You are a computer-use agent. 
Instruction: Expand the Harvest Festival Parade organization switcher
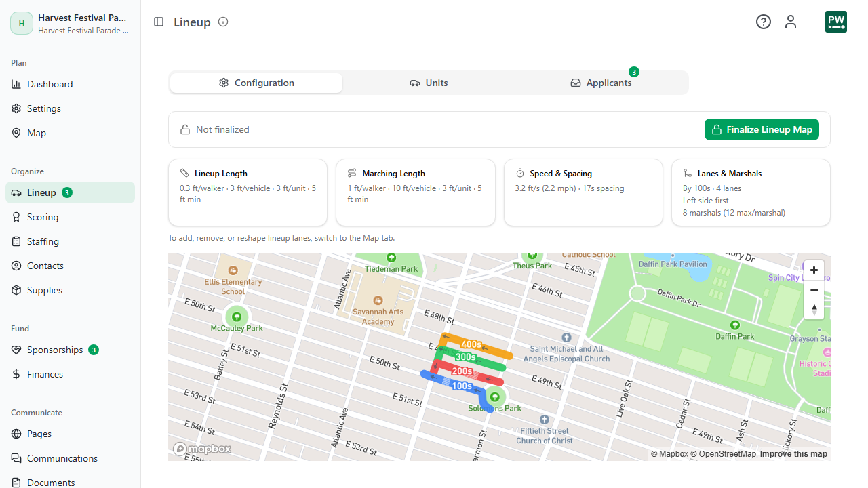[71, 23]
